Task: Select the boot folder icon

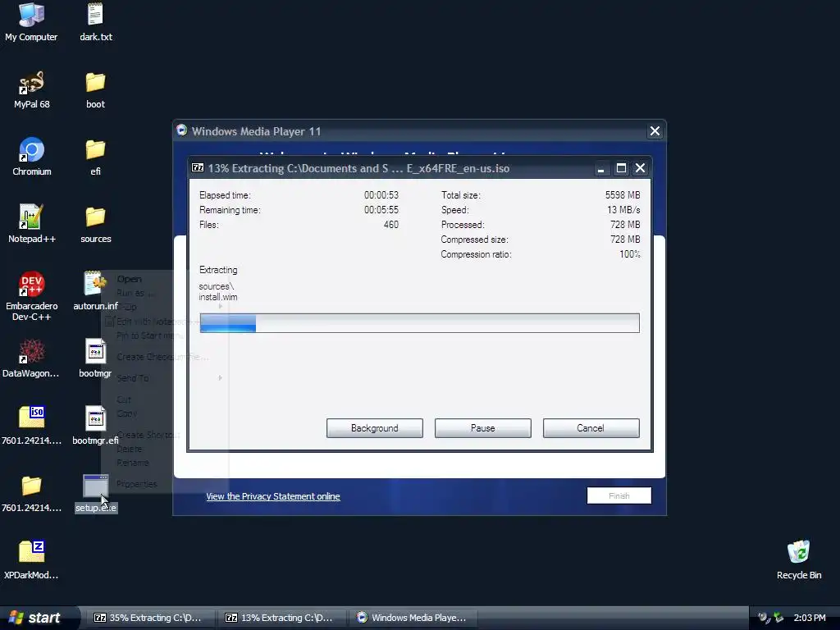Action: pyautogui.click(x=95, y=89)
